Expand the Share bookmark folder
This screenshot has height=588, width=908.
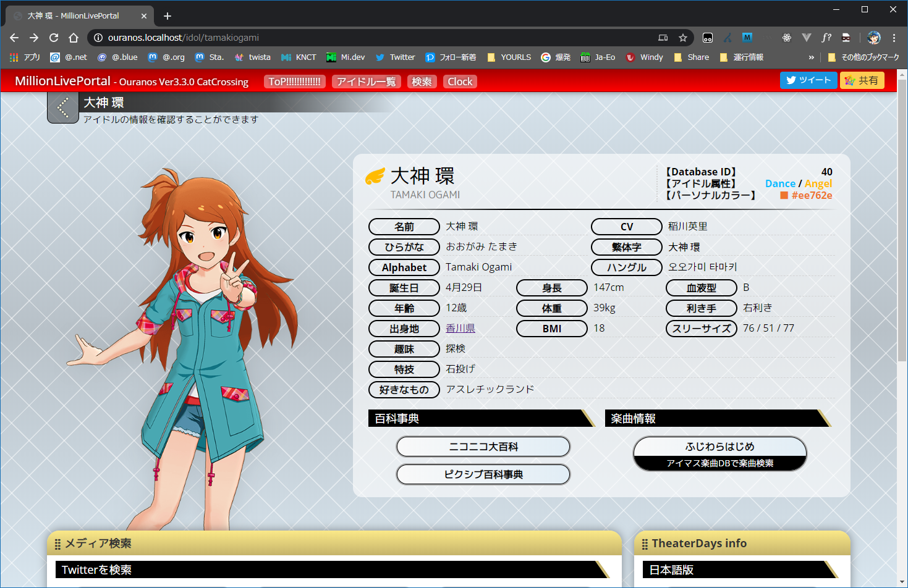pos(691,57)
